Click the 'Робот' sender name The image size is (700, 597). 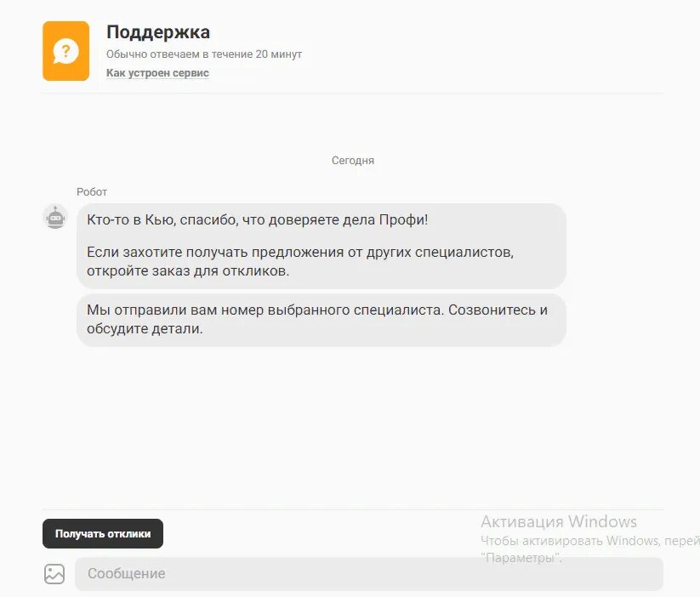click(x=92, y=192)
